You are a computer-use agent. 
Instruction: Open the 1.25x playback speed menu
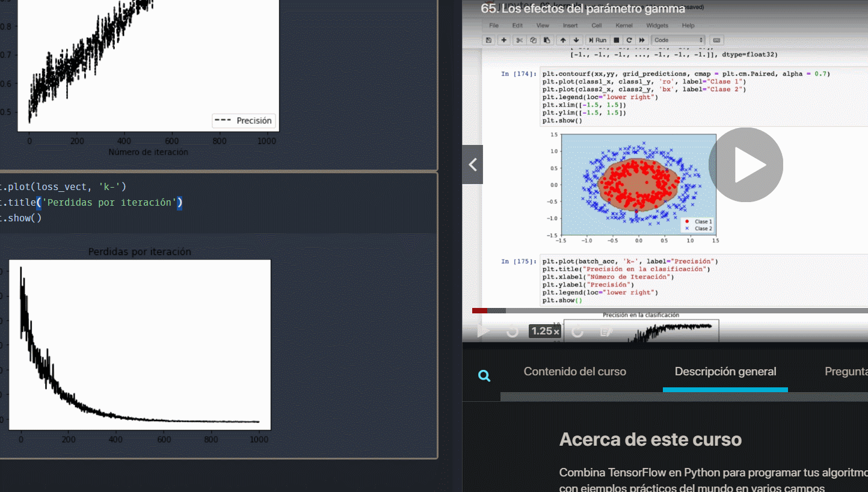click(545, 331)
